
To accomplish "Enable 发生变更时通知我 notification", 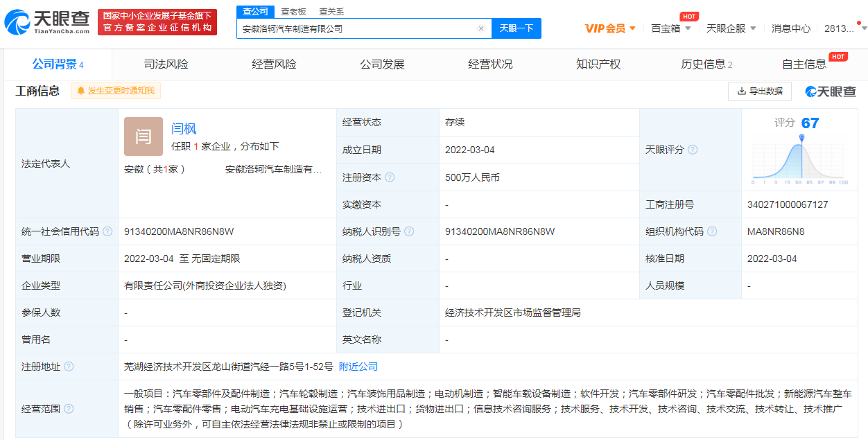I will [116, 91].
